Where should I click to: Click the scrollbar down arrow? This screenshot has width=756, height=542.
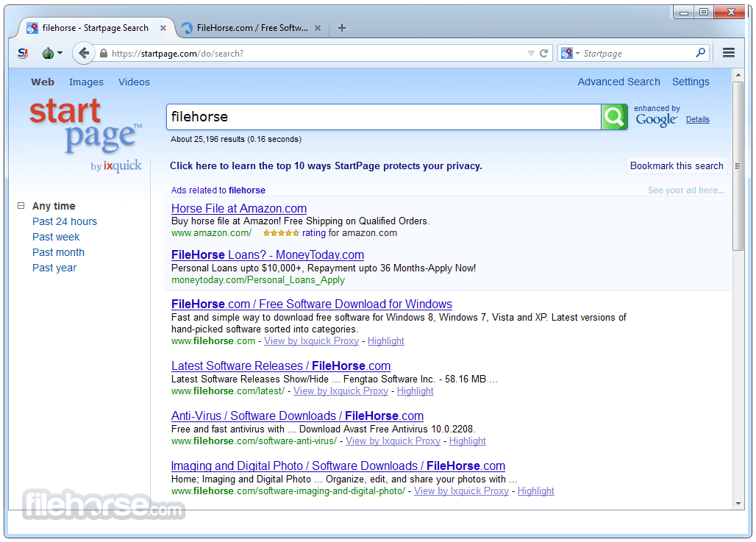tap(738, 504)
